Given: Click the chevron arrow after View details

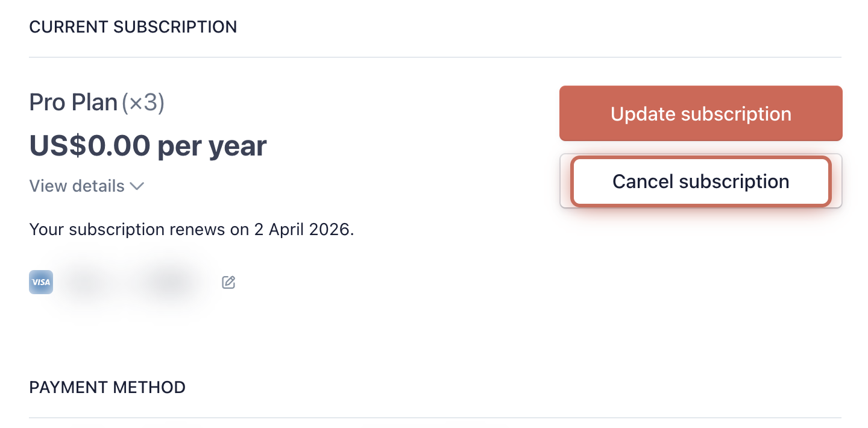Looking at the screenshot, I should (137, 186).
